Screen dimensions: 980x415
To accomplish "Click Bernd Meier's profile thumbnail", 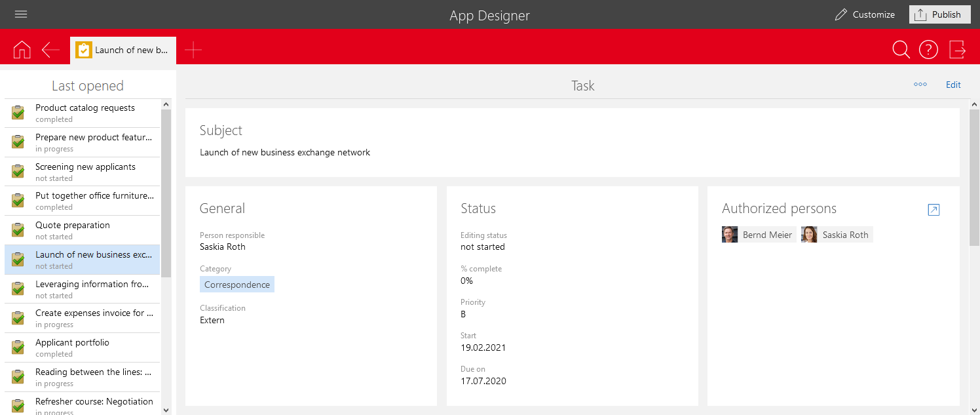I will [x=730, y=235].
